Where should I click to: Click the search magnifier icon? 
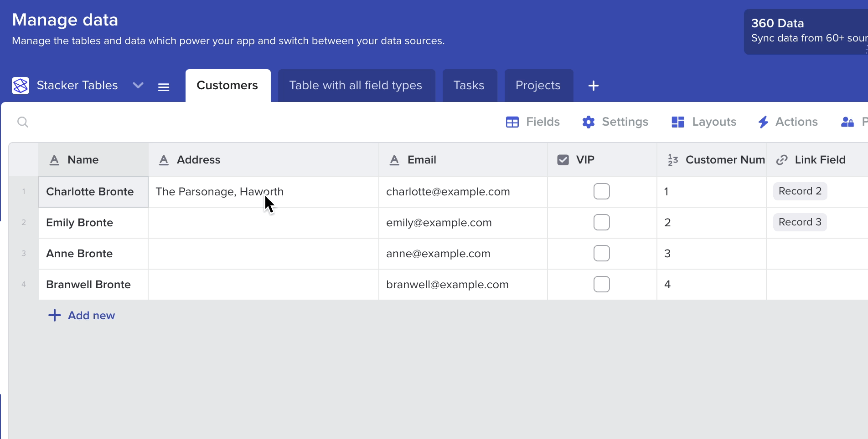[x=23, y=122]
